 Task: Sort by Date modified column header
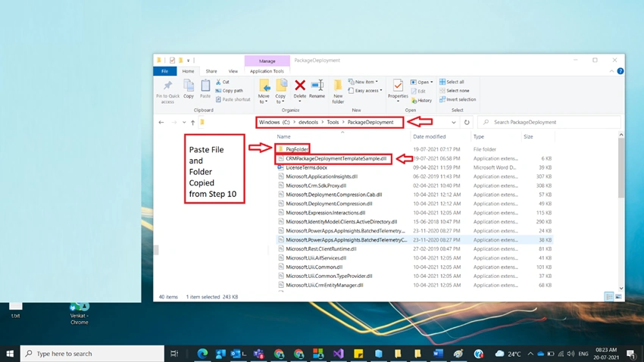pos(429,136)
